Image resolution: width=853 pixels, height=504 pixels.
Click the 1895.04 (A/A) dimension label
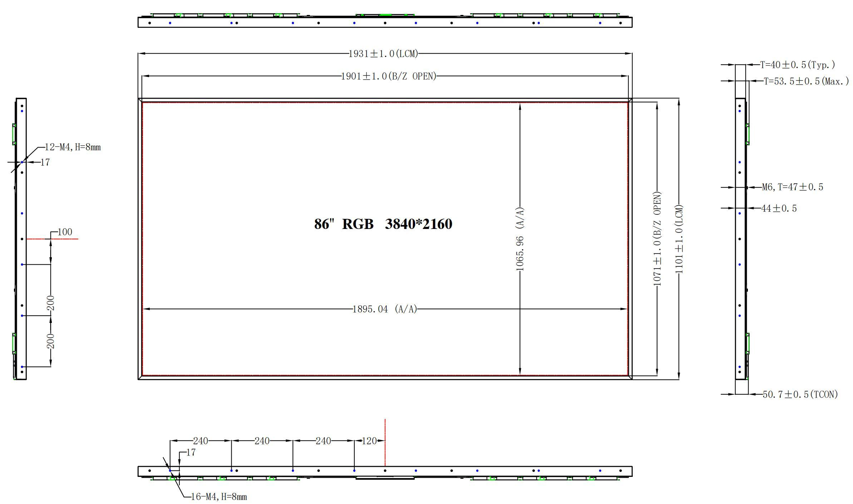[385, 309]
